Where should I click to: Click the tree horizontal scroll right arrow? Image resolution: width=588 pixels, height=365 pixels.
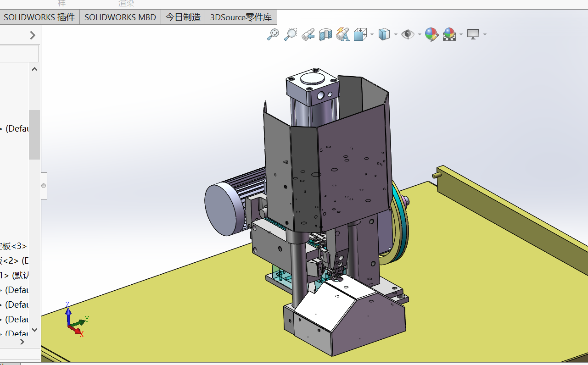pyautogui.click(x=22, y=342)
